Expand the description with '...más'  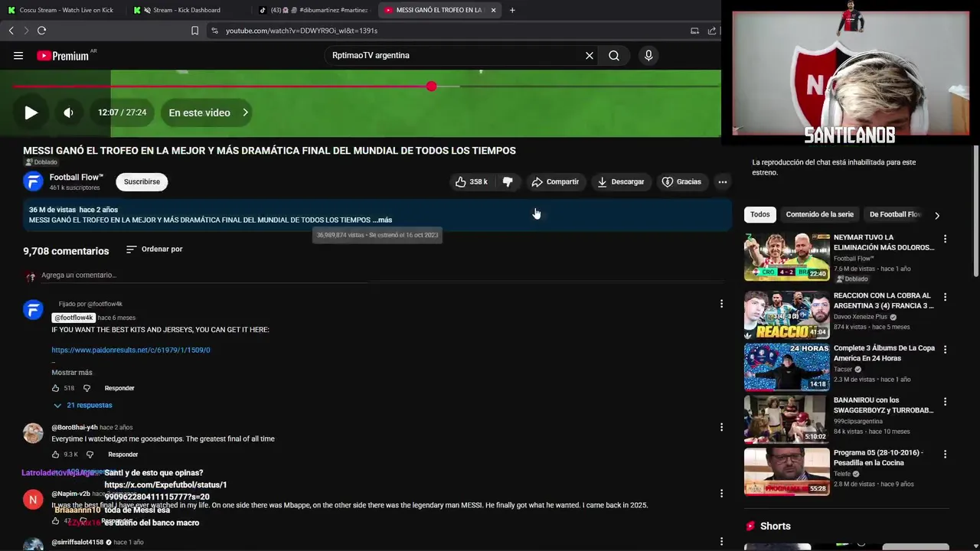pos(383,220)
